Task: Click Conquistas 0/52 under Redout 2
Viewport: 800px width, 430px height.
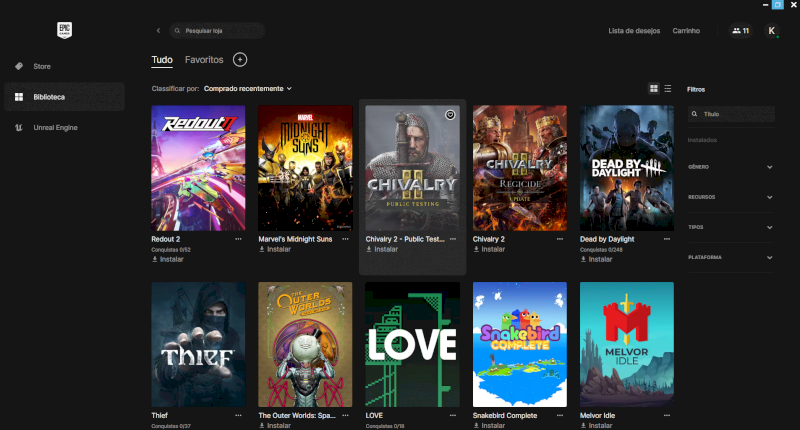Action: tap(171, 249)
